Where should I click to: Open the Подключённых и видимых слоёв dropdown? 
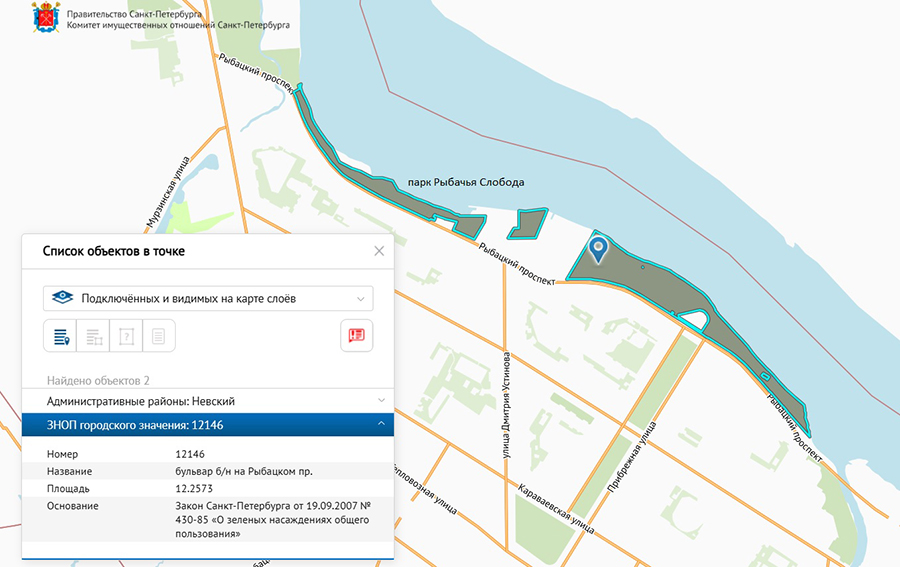pos(208,298)
